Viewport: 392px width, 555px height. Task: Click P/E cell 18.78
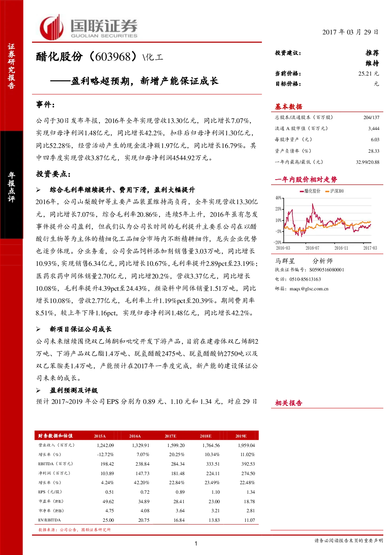(249, 502)
